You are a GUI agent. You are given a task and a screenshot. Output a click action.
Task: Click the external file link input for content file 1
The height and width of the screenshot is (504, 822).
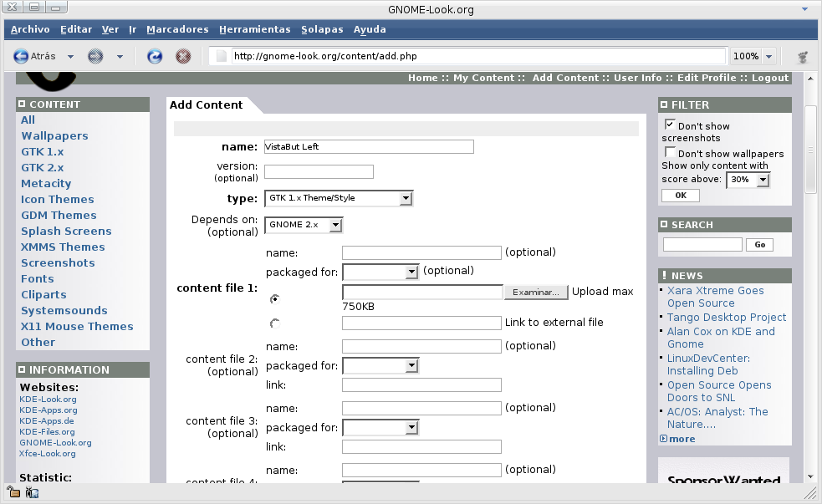click(421, 323)
